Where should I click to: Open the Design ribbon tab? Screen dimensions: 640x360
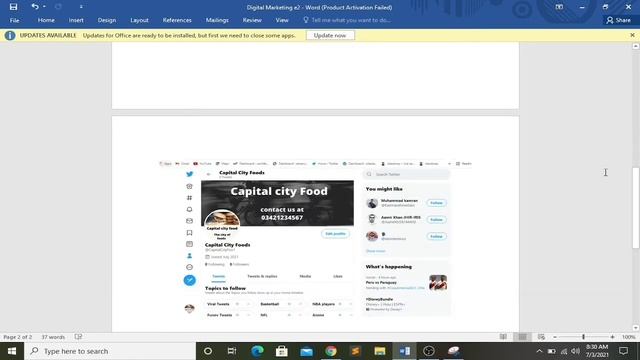click(x=107, y=20)
